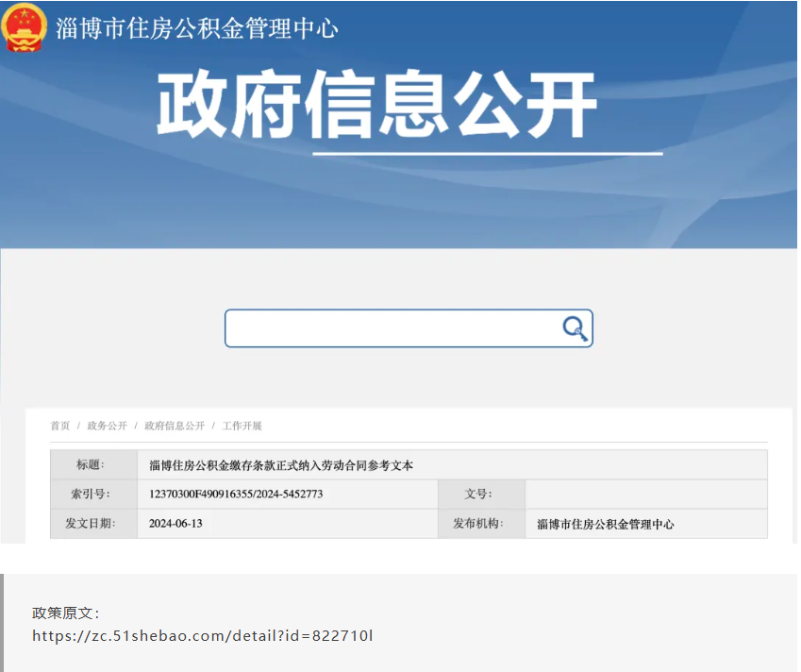Click the index number 12370300F490916355/2024-5452773
The height and width of the screenshot is (672, 801).
click(x=236, y=495)
